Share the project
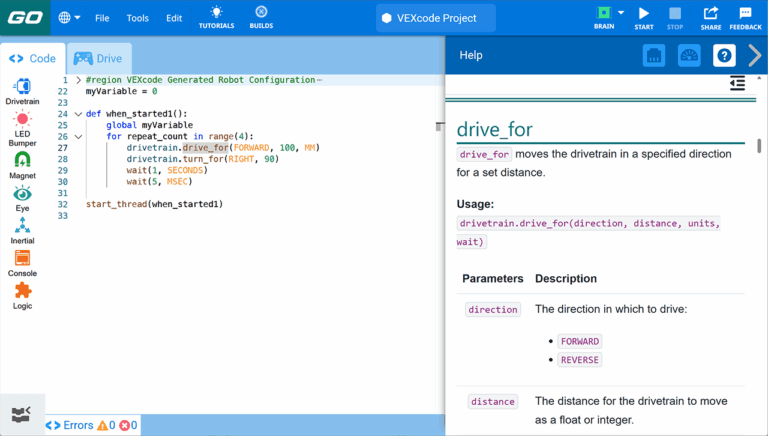This screenshot has height=436, width=768. (711, 18)
